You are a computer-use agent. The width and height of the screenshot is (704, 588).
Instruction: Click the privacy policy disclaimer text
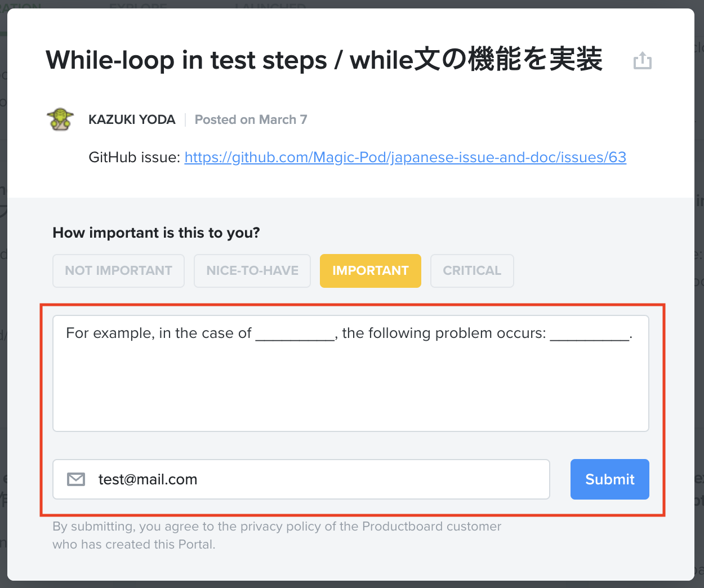tap(277, 534)
